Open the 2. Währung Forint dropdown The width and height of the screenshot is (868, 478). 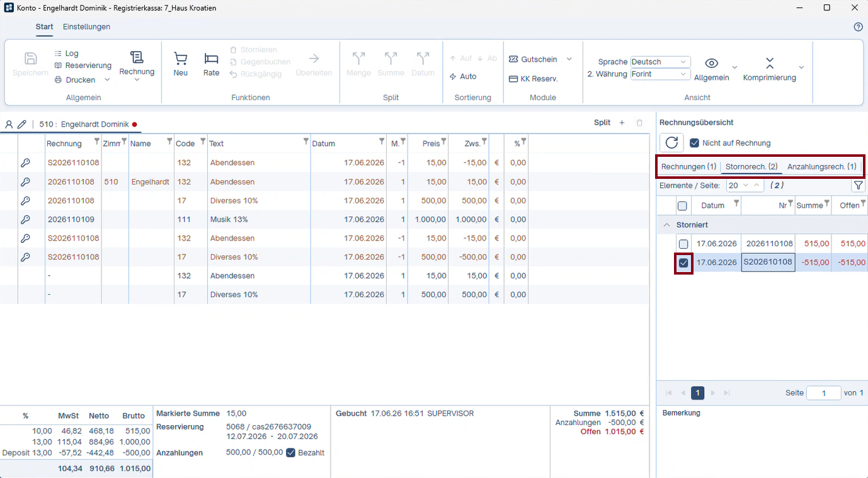(x=661, y=74)
